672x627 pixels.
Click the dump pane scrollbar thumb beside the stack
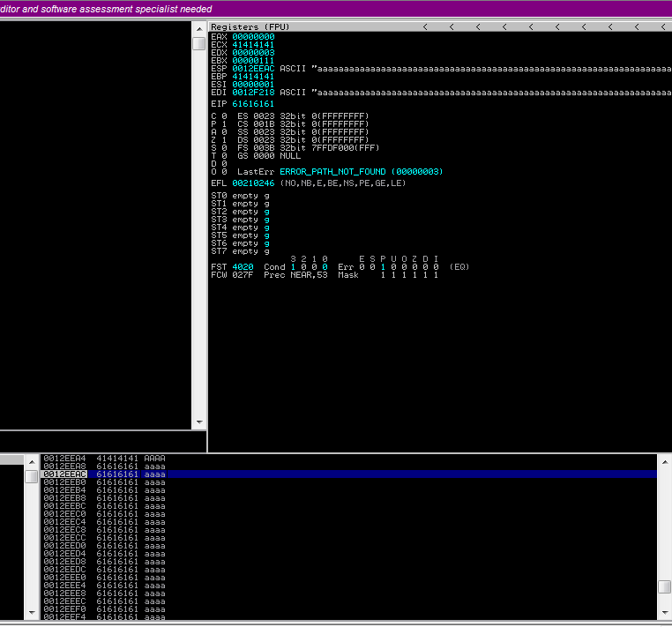coord(32,476)
